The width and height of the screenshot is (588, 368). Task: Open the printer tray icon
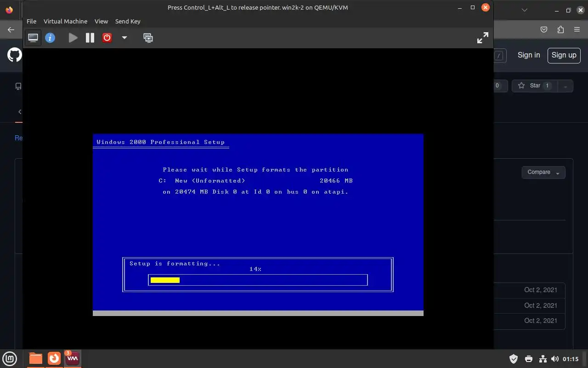(529, 359)
